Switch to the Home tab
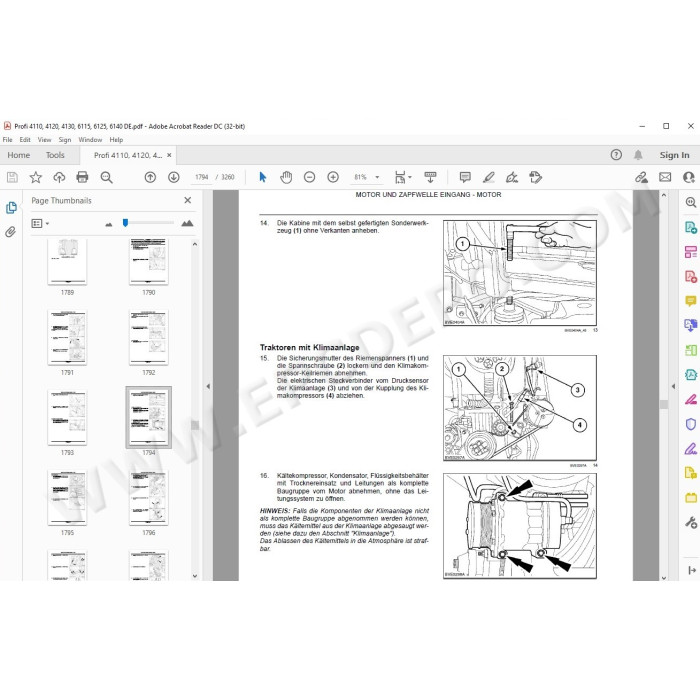Screen dimensions: 700x700 19,155
